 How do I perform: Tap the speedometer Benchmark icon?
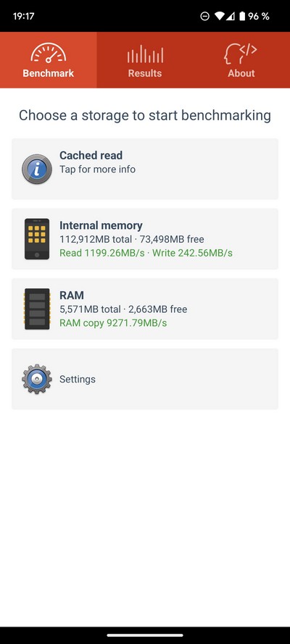[49, 53]
